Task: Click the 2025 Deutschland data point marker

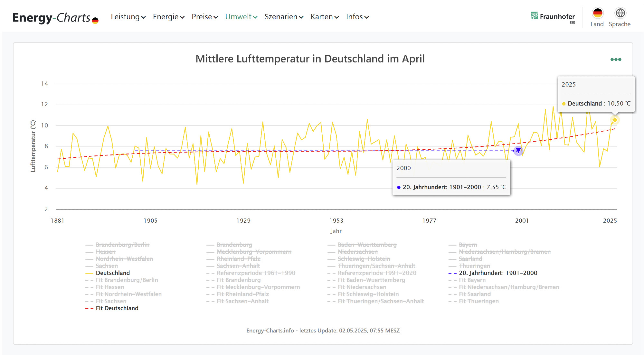Action: (x=615, y=120)
